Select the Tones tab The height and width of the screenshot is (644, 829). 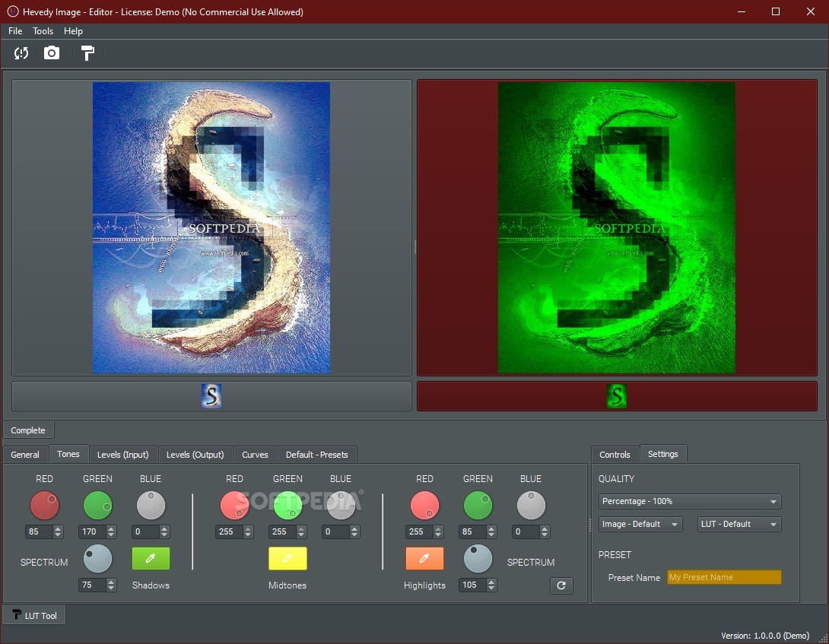[68, 454]
